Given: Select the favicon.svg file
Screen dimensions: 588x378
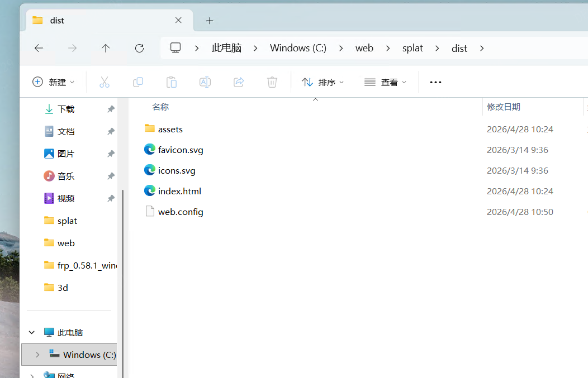Looking at the screenshot, I should (x=174, y=150).
